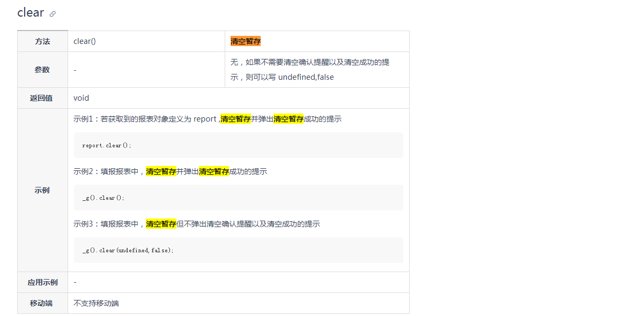Click the report.clear(); code block
This screenshot has width=644, height=316.
239,145
